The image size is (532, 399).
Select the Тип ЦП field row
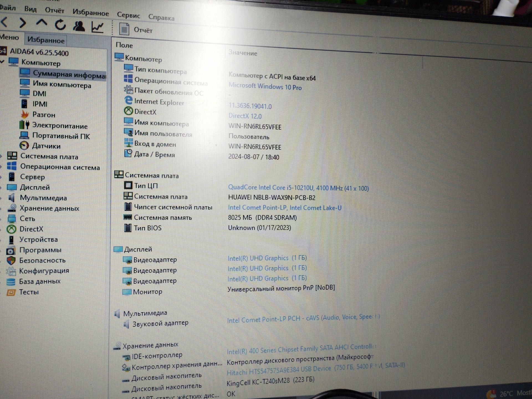click(141, 185)
